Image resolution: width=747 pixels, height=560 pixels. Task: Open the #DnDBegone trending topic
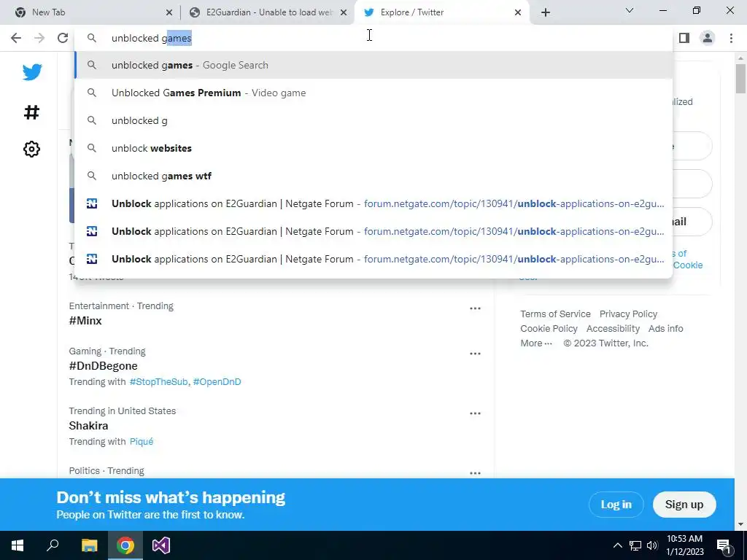click(x=104, y=366)
